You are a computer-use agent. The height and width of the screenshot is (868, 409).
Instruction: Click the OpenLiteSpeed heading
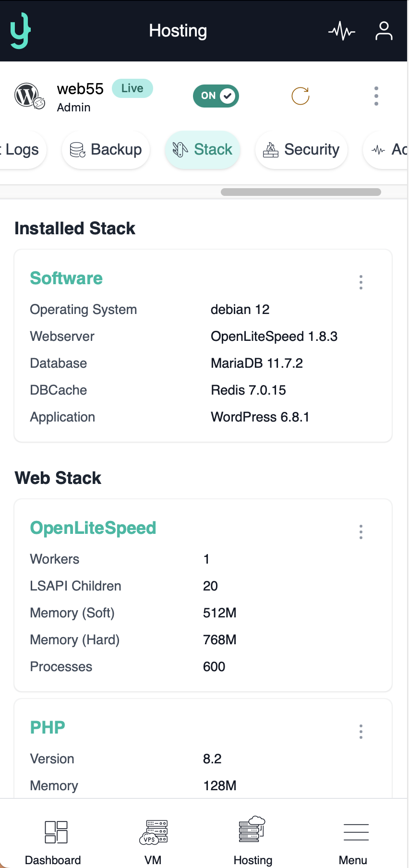click(93, 528)
